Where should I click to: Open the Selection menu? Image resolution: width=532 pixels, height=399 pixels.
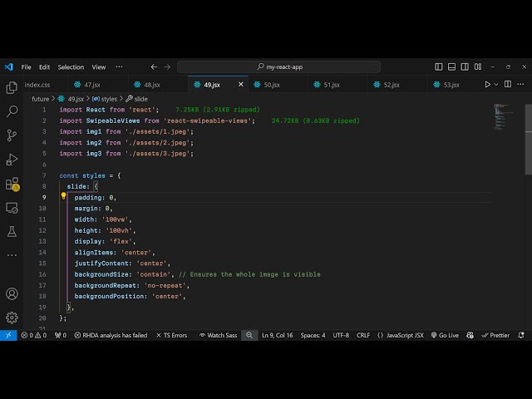pos(71,66)
